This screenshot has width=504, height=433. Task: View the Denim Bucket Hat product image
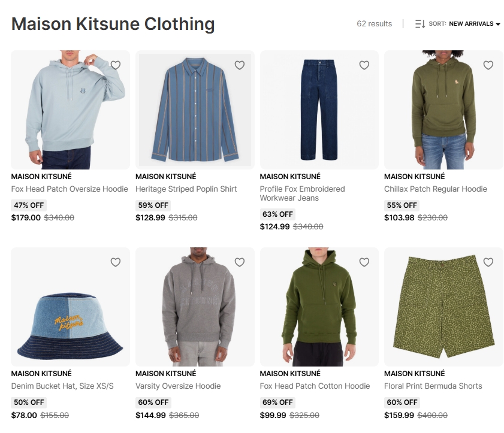[x=70, y=307]
